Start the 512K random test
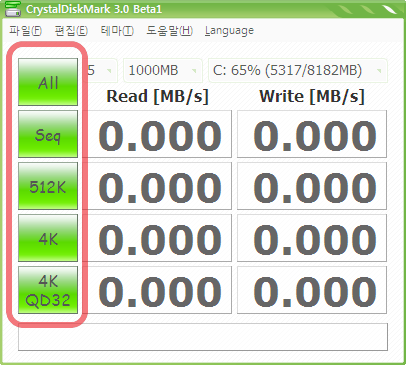The image size is (406, 365). (x=48, y=186)
